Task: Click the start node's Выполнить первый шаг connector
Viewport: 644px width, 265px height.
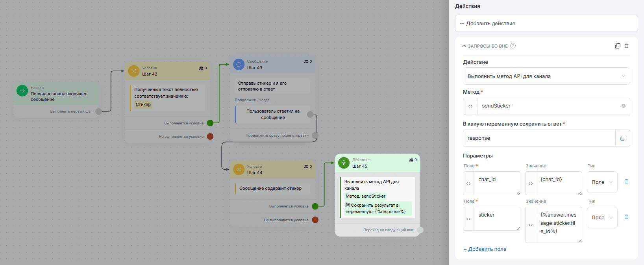Action: pyautogui.click(x=98, y=111)
